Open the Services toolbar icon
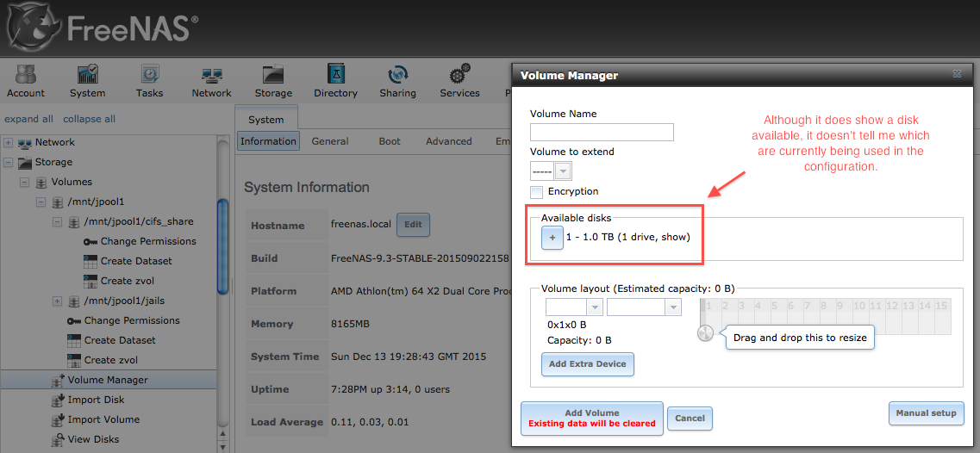Screen dimensions: 980x453 [459, 81]
